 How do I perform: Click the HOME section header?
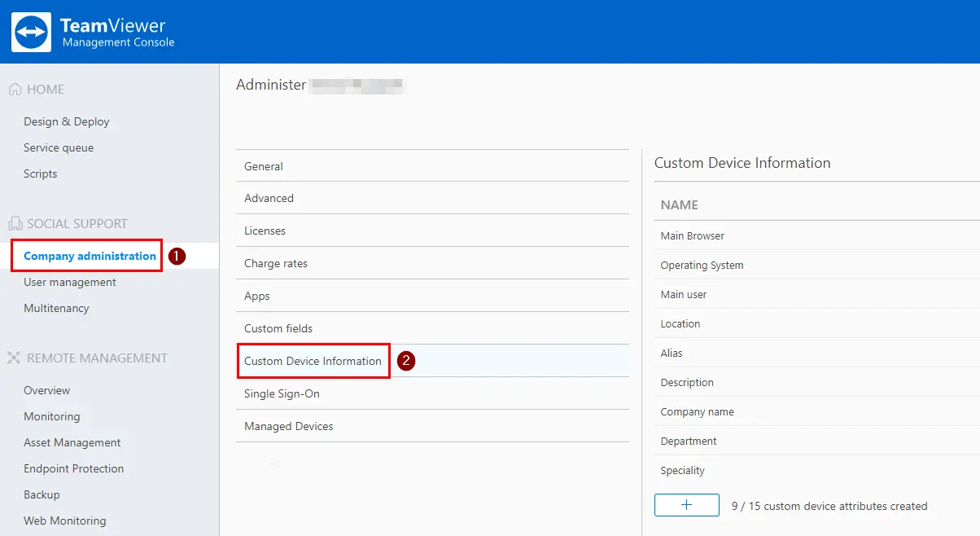coord(46,90)
